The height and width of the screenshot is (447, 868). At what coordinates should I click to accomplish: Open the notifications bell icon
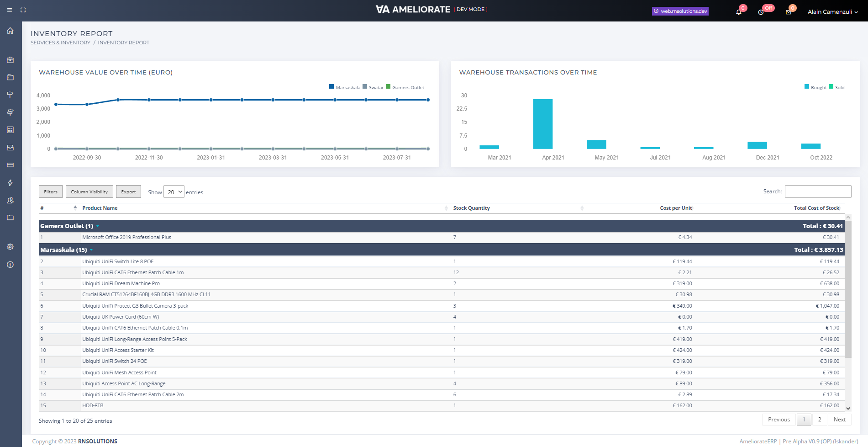click(x=739, y=11)
